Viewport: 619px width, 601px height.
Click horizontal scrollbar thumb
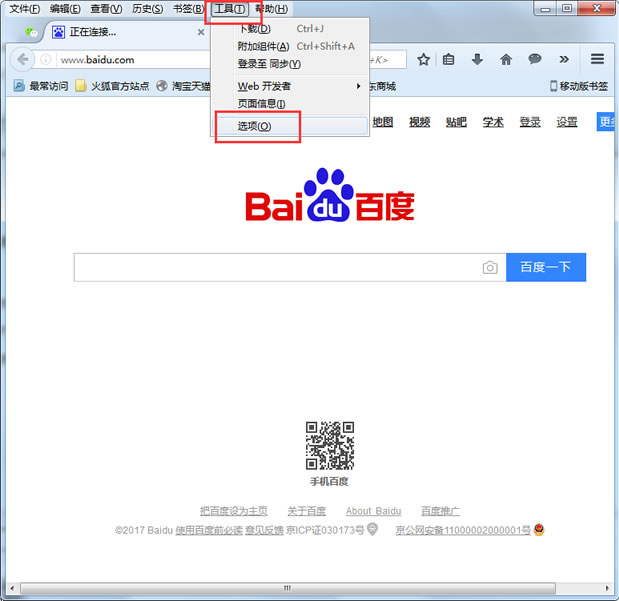[288, 588]
